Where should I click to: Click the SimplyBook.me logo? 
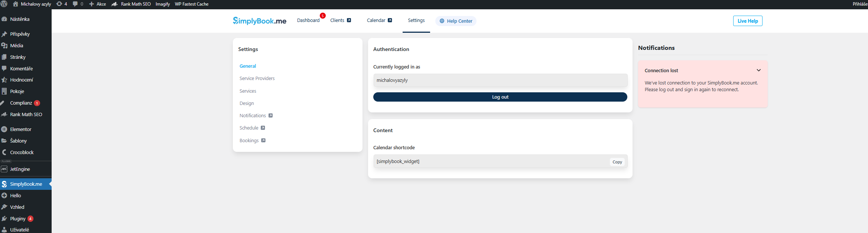[x=259, y=21]
